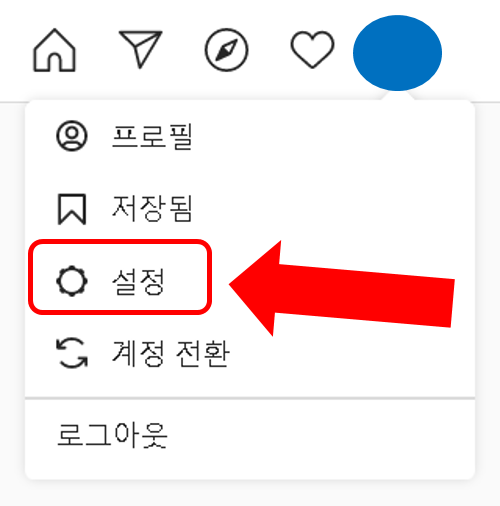
Task: Open Direct messages paper plane icon
Action: click(141, 49)
